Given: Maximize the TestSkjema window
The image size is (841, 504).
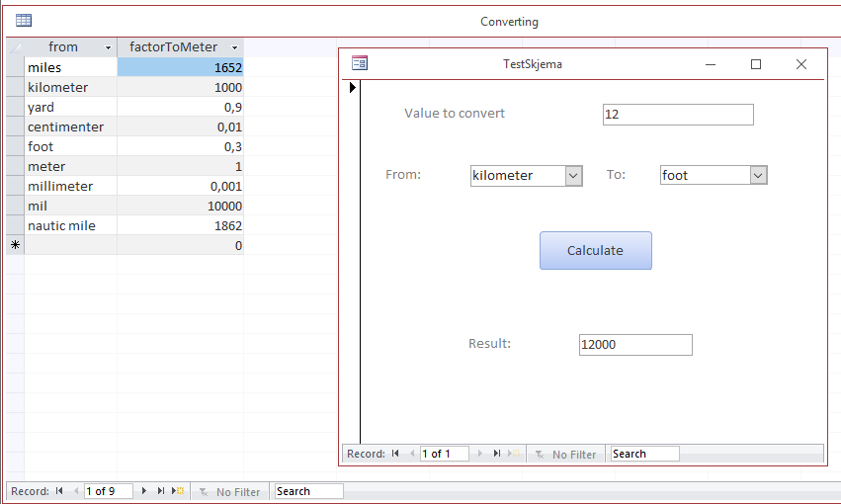Looking at the screenshot, I should (x=756, y=64).
